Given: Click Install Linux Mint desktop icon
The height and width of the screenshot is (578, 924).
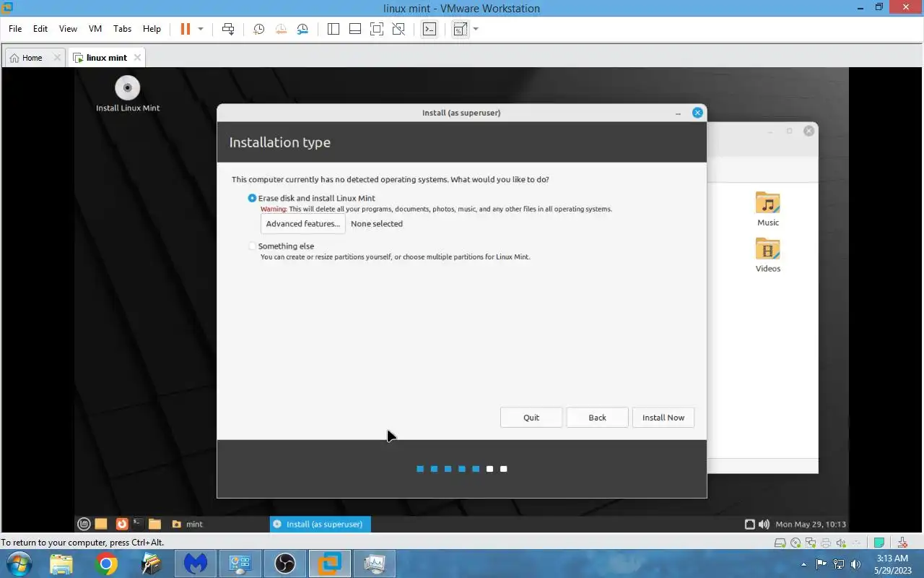Looking at the screenshot, I should click(x=128, y=94).
